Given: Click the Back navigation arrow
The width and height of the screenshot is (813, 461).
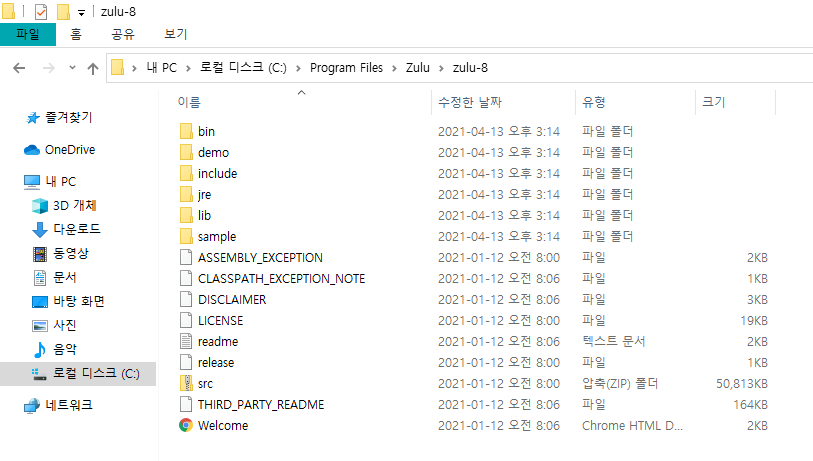Looking at the screenshot, I should pyautogui.click(x=19, y=68).
